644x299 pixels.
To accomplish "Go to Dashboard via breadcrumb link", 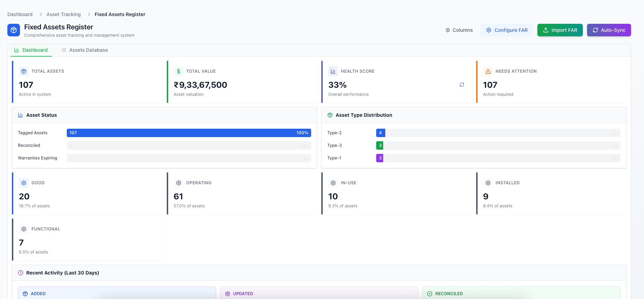I will click(20, 14).
